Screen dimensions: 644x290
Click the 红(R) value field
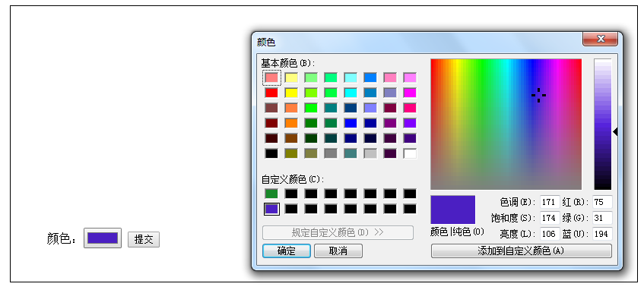pos(602,202)
